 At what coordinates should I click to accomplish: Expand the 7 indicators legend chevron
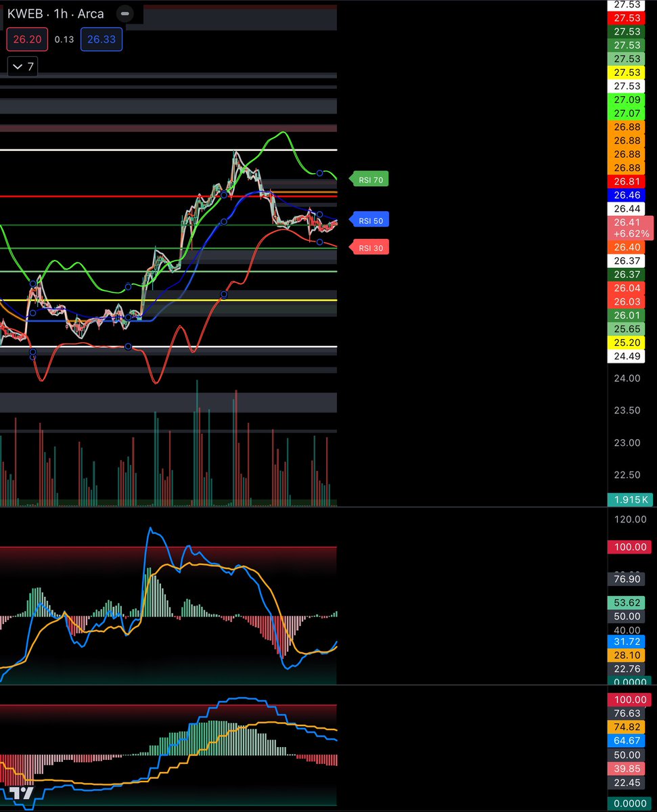point(23,67)
